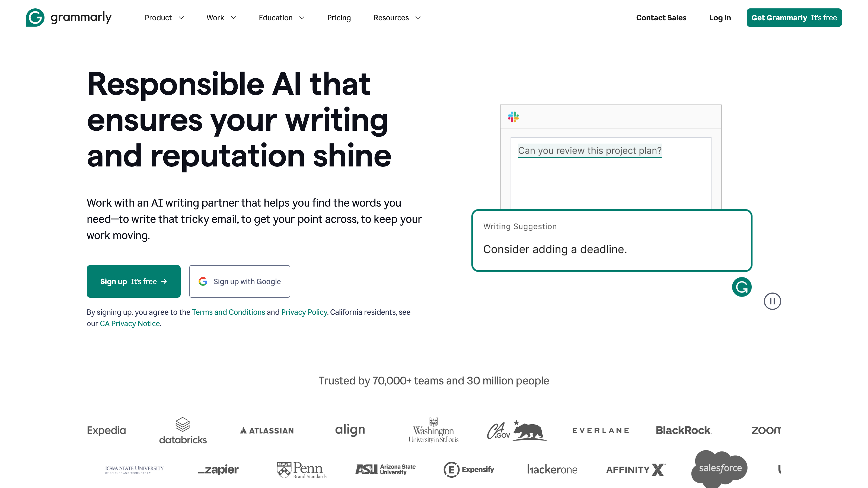The width and height of the screenshot is (868, 488).
Task: Expand the Product dropdown menu
Action: click(x=164, y=18)
